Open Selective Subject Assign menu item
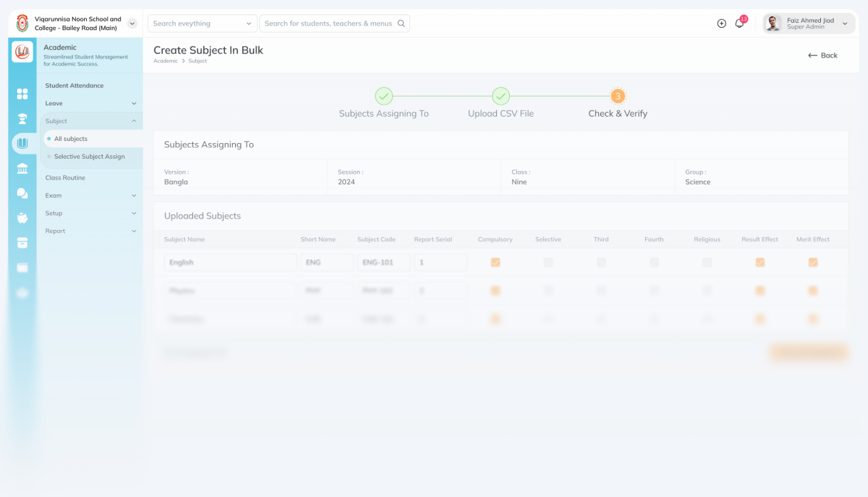 (89, 157)
